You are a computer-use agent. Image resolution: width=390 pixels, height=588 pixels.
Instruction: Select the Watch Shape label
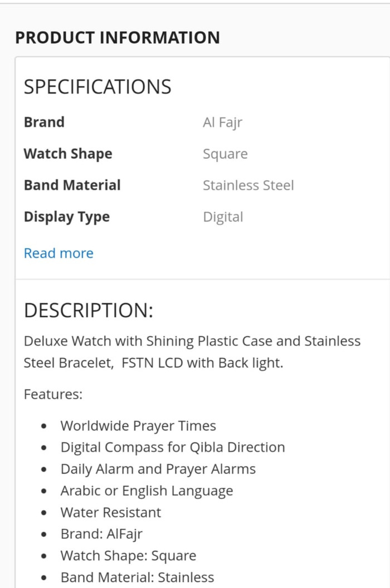tap(68, 154)
